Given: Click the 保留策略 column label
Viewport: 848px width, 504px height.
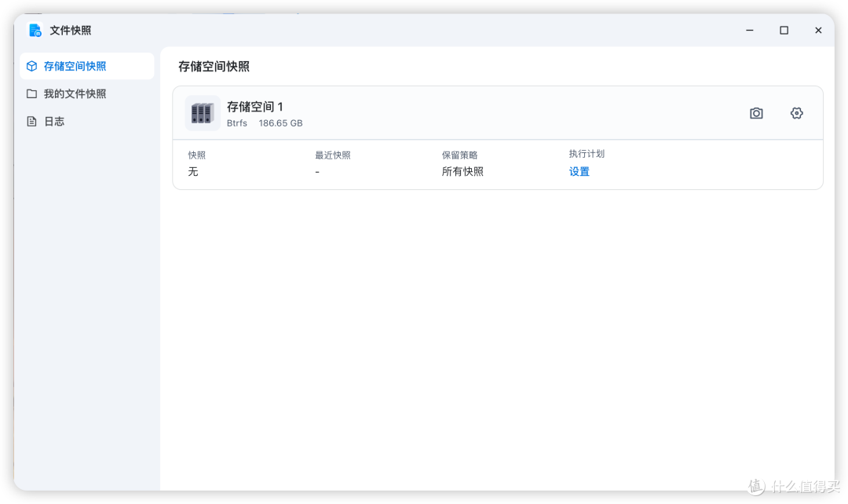Looking at the screenshot, I should 459,155.
